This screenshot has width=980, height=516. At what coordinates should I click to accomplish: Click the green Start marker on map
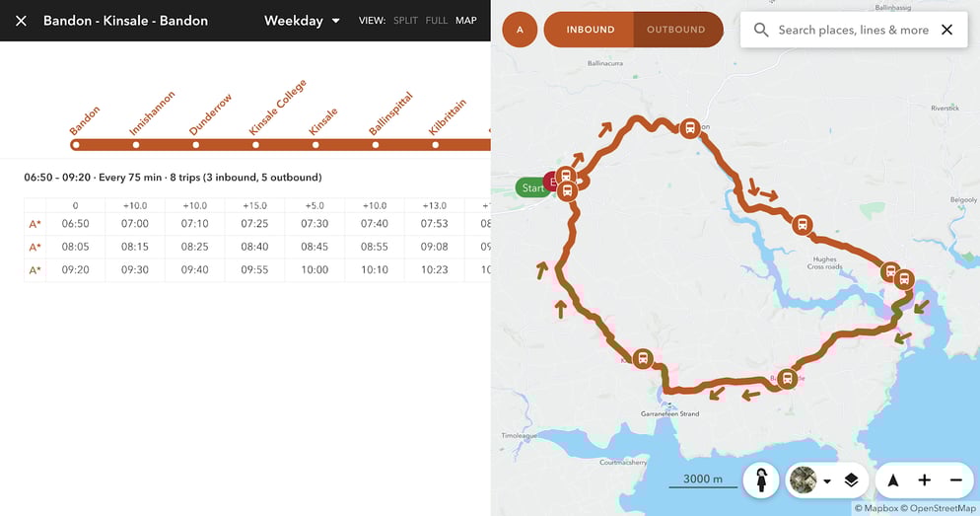[x=532, y=187]
